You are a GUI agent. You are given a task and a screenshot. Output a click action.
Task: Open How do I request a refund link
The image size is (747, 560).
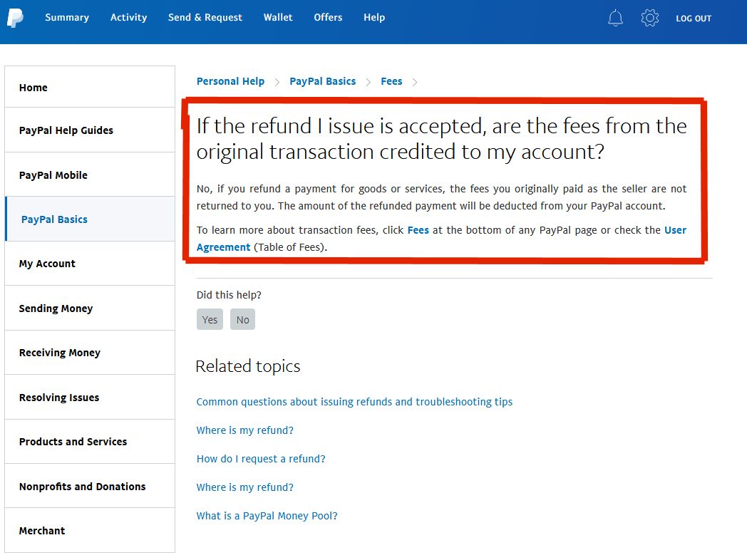(261, 459)
